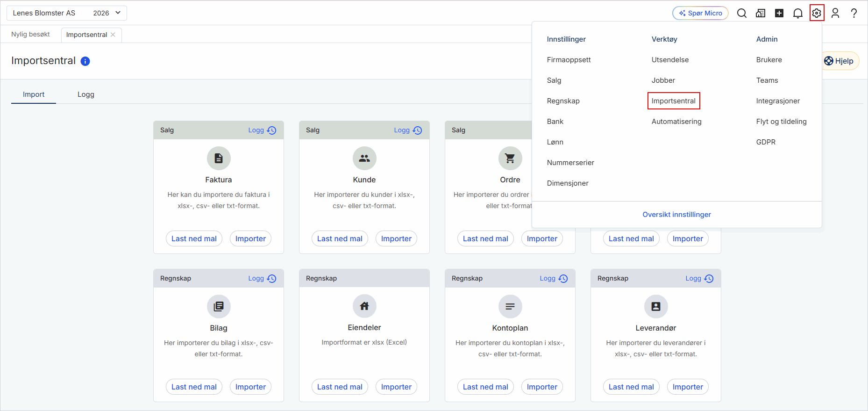Expand the company and year dropdown
This screenshot has height=411, width=868.
[67, 13]
